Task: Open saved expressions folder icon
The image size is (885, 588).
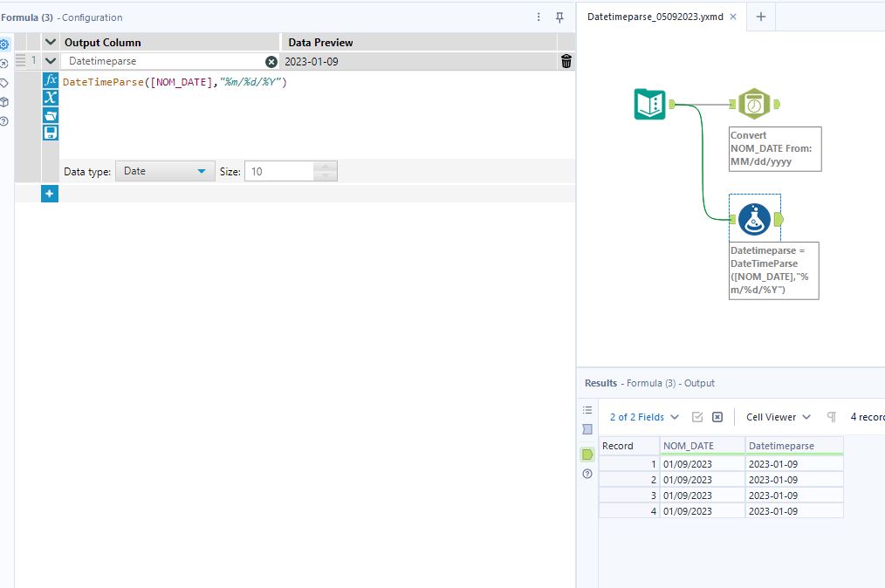Action: coord(51,115)
